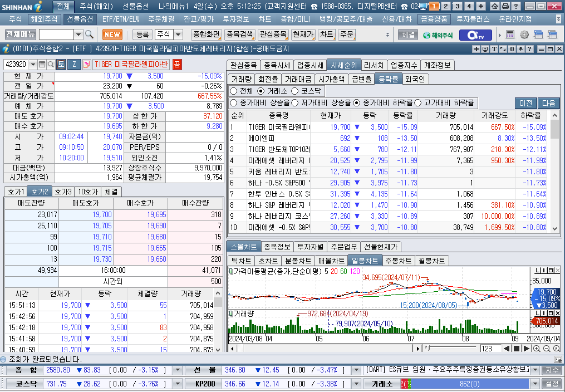Click the search magnifier next to toolbar input
The height and width of the screenshot is (392, 565).
89,35
